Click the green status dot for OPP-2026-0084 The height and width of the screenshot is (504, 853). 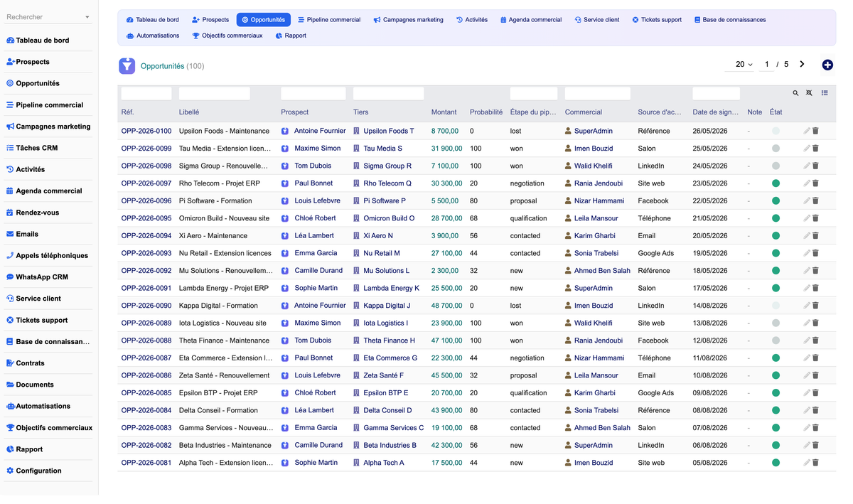pos(776,410)
